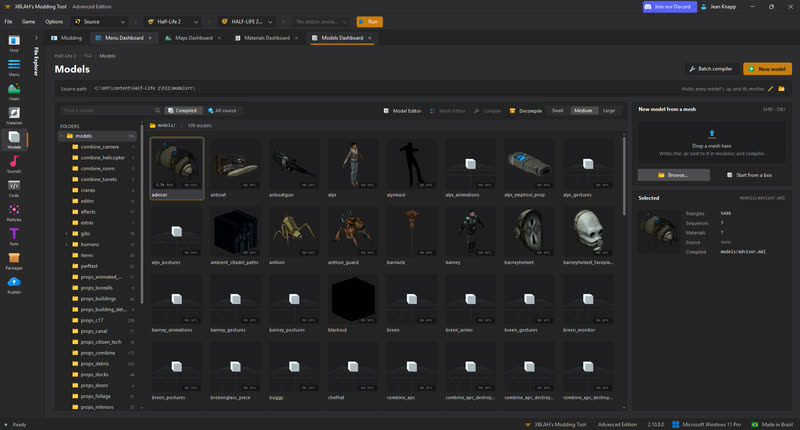The width and height of the screenshot is (800, 430).
Task: Set thumbnail size to Small
Action: point(558,111)
